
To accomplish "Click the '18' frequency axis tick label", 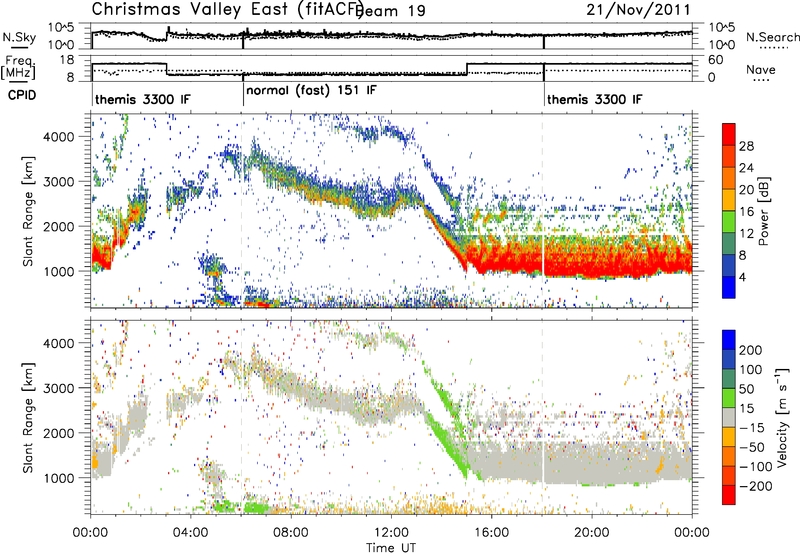I will click(x=66, y=60).
